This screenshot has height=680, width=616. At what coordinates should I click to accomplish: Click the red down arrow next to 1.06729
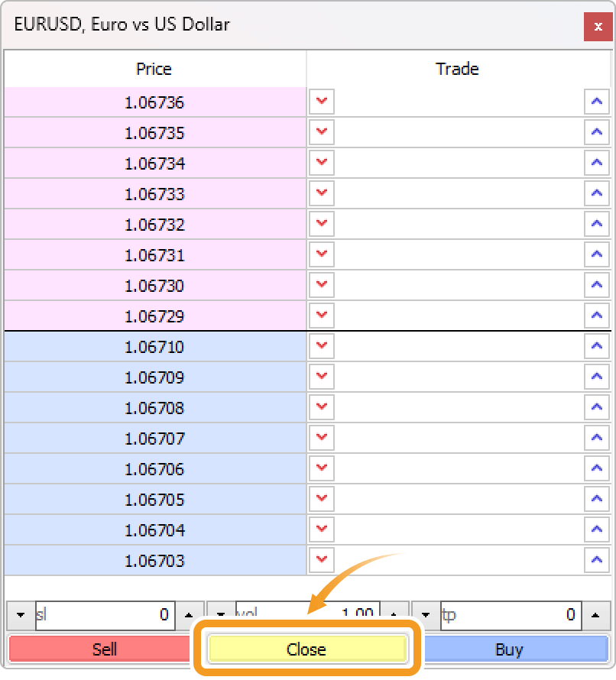321,316
